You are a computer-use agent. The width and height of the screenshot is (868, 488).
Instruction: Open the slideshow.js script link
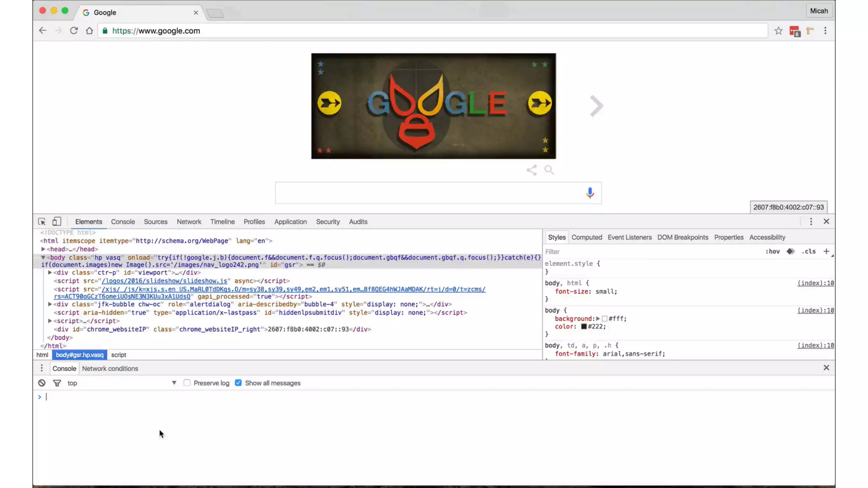pyautogui.click(x=164, y=281)
